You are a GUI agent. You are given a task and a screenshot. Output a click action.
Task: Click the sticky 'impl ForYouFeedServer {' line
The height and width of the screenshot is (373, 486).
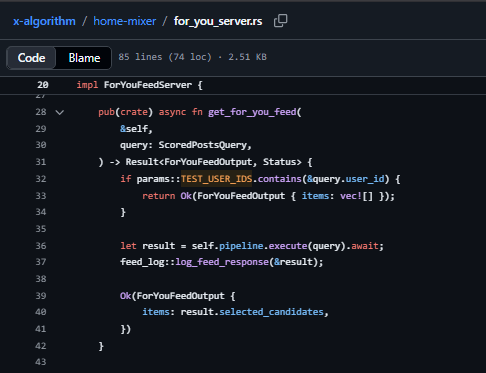139,85
